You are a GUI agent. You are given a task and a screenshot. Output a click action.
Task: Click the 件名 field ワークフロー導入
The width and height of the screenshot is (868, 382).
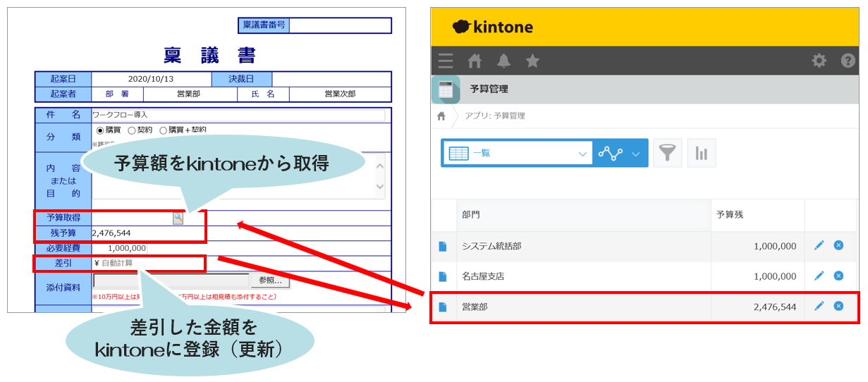(238, 115)
